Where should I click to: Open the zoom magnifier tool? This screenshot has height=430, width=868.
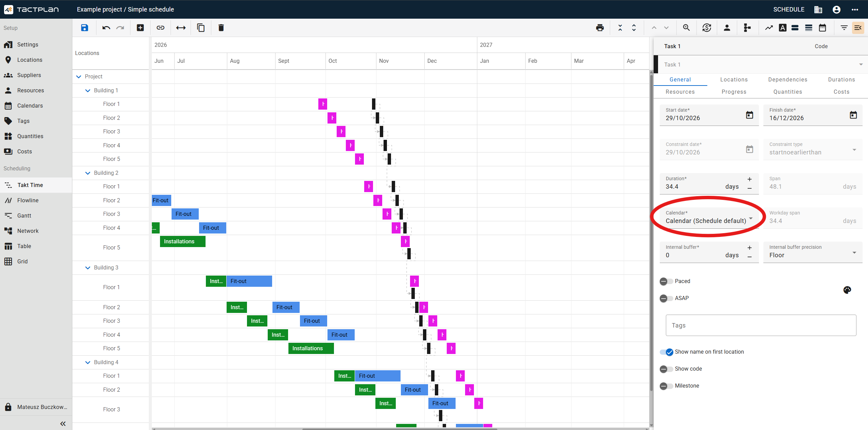[x=687, y=28]
